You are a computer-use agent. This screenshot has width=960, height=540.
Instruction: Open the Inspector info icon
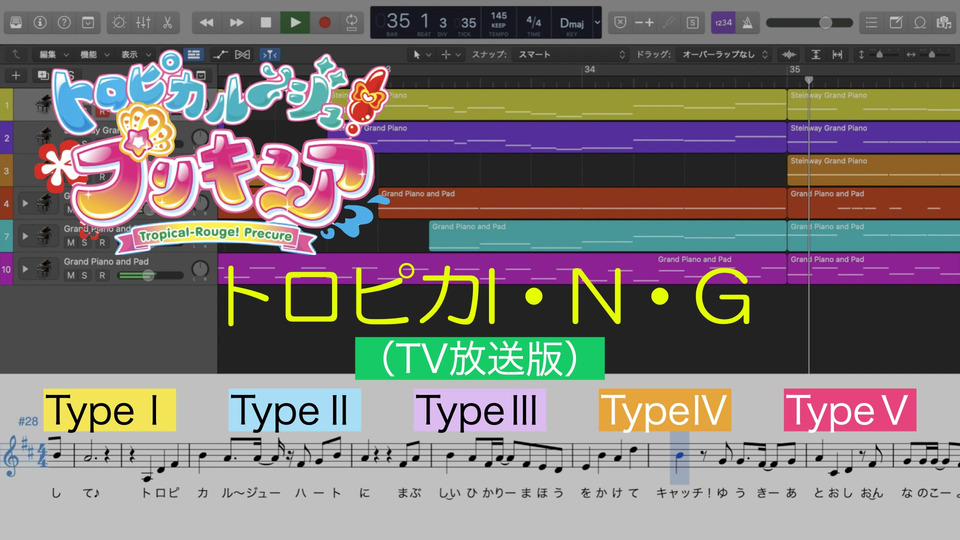pyautogui.click(x=40, y=23)
